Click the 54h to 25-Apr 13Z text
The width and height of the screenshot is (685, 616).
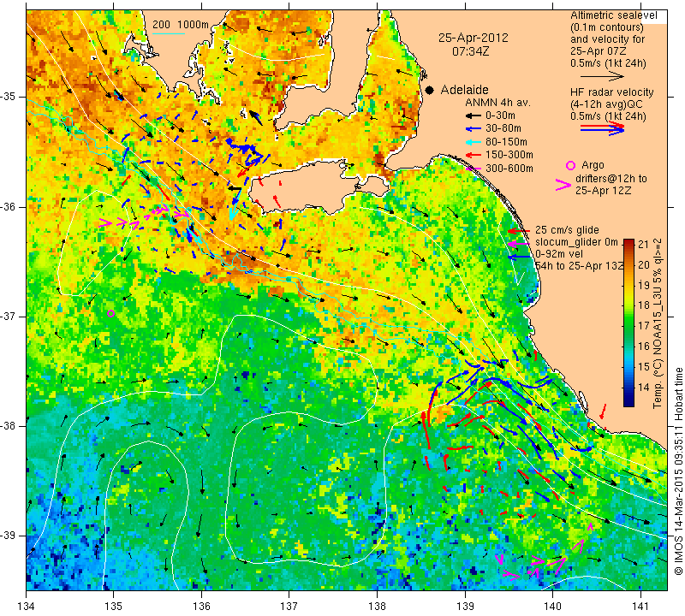[580, 266]
